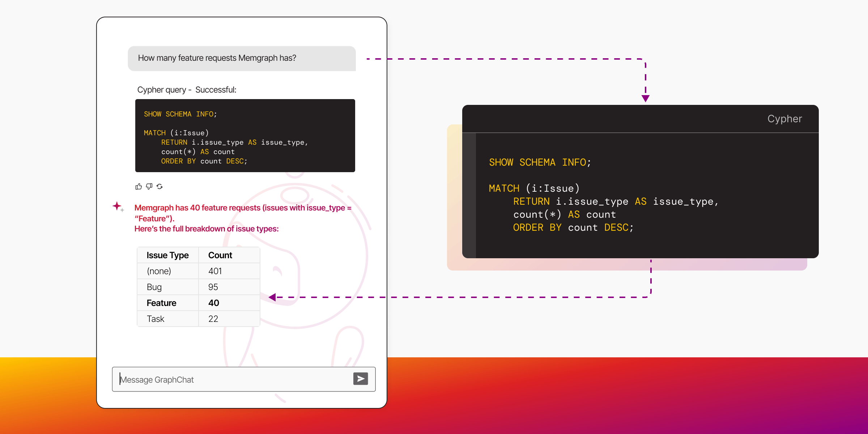Click the purple arrowhead pointing down at the Cypher panel
The width and height of the screenshot is (868, 434).
point(646,98)
